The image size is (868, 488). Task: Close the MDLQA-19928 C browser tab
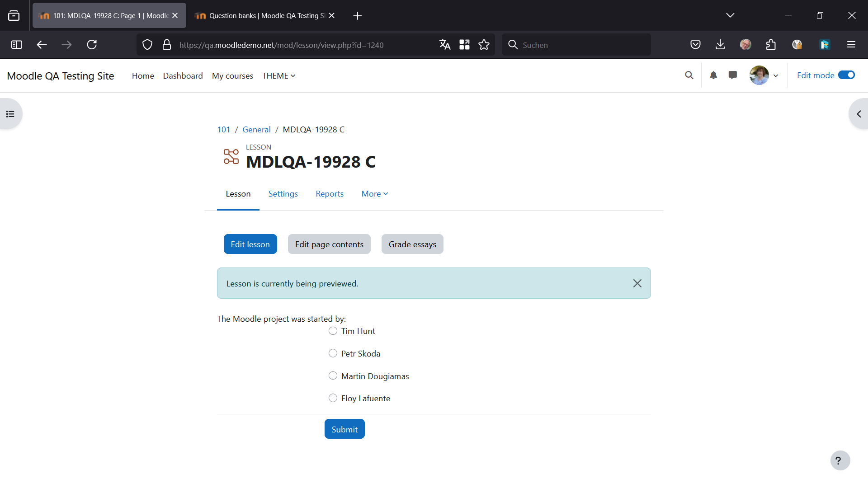[175, 15]
